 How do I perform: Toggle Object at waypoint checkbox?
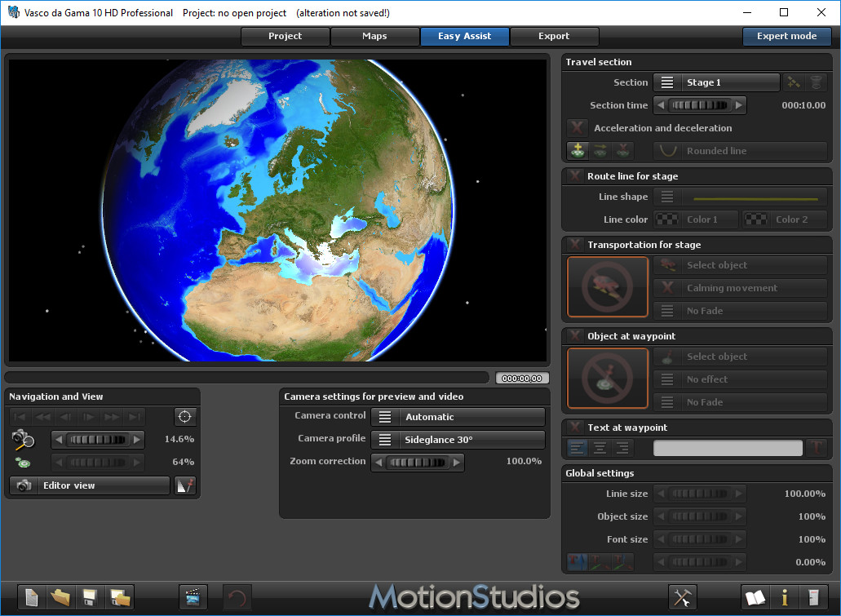(x=575, y=335)
